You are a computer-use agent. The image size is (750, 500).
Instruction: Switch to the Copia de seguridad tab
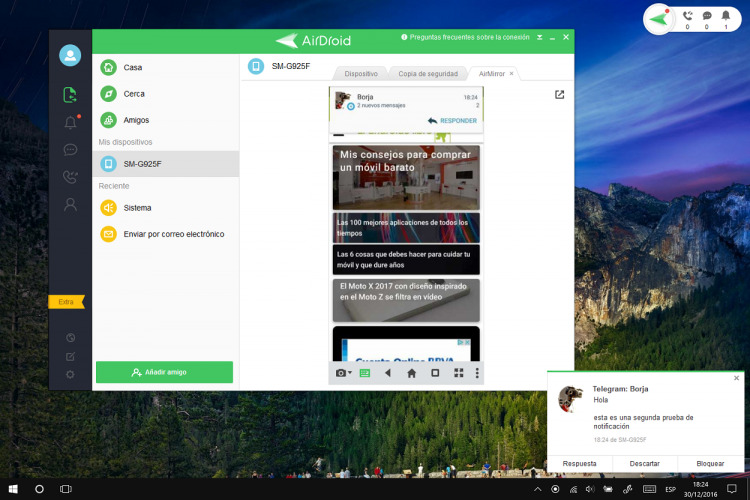428,74
